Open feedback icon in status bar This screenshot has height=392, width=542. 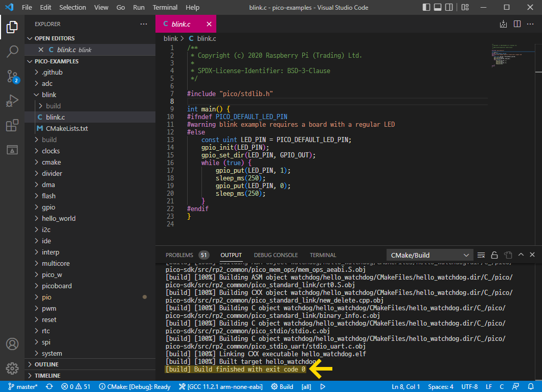515,386
